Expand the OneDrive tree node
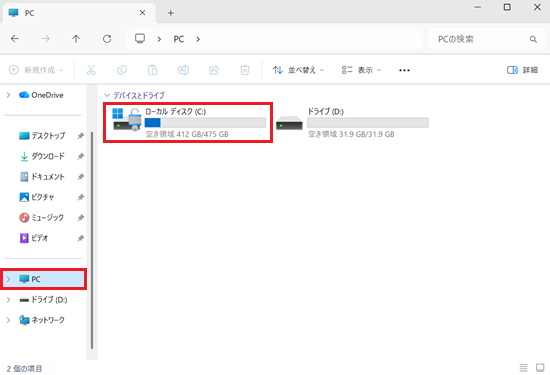Image resolution: width=550 pixels, height=375 pixels. pyautogui.click(x=8, y=95)
